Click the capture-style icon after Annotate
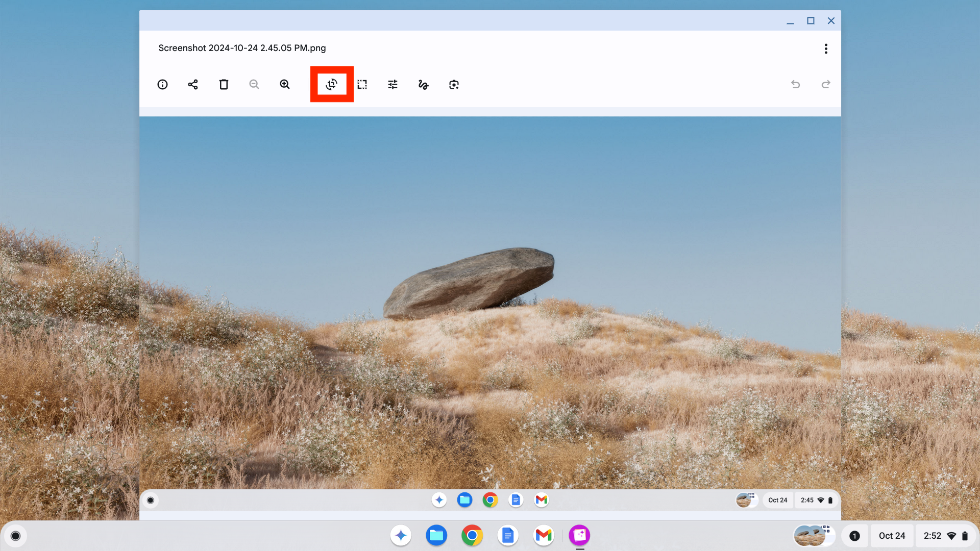 [x=454, y=85]
